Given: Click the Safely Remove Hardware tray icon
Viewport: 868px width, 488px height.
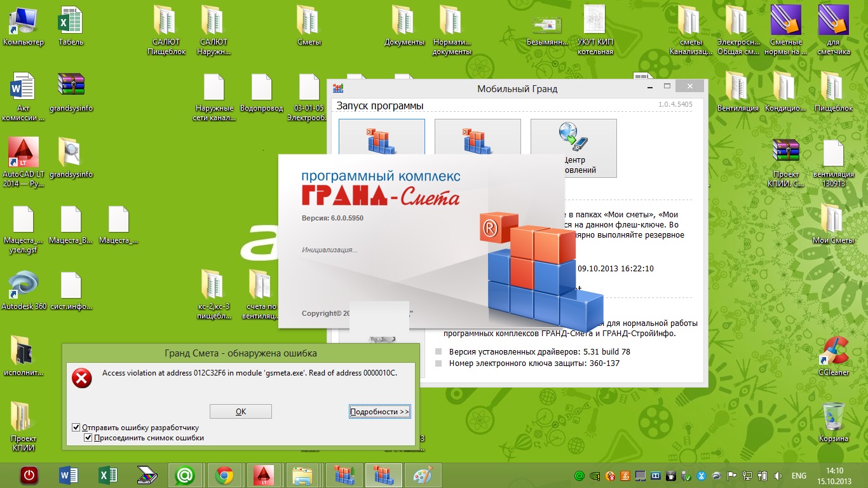Looking at the screenshot, I should pyautogui.click(x=686, y=475).
